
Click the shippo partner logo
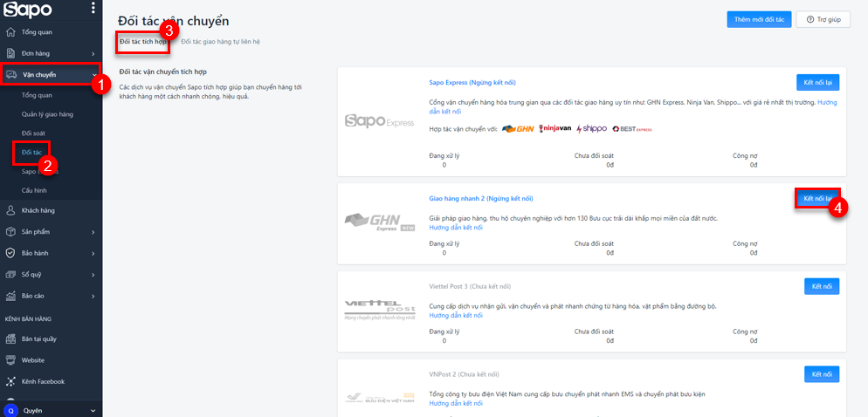coord(592,129)
